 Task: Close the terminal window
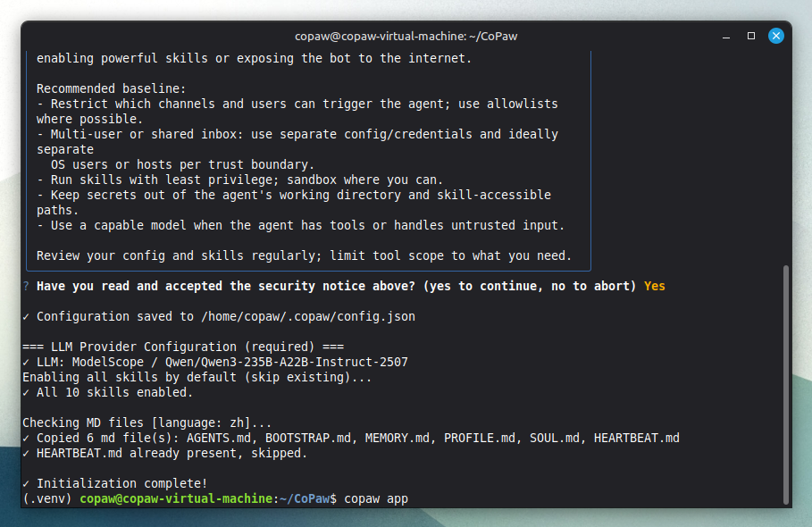776,36
